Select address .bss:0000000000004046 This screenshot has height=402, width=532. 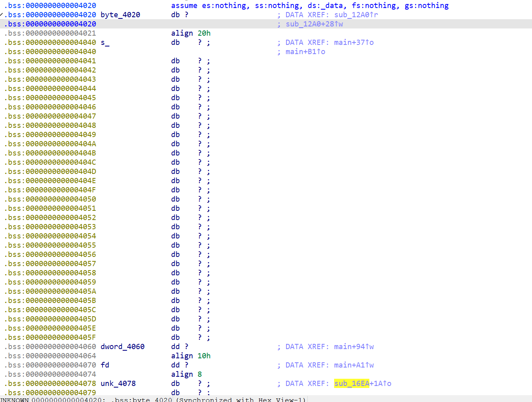[50, 107]
